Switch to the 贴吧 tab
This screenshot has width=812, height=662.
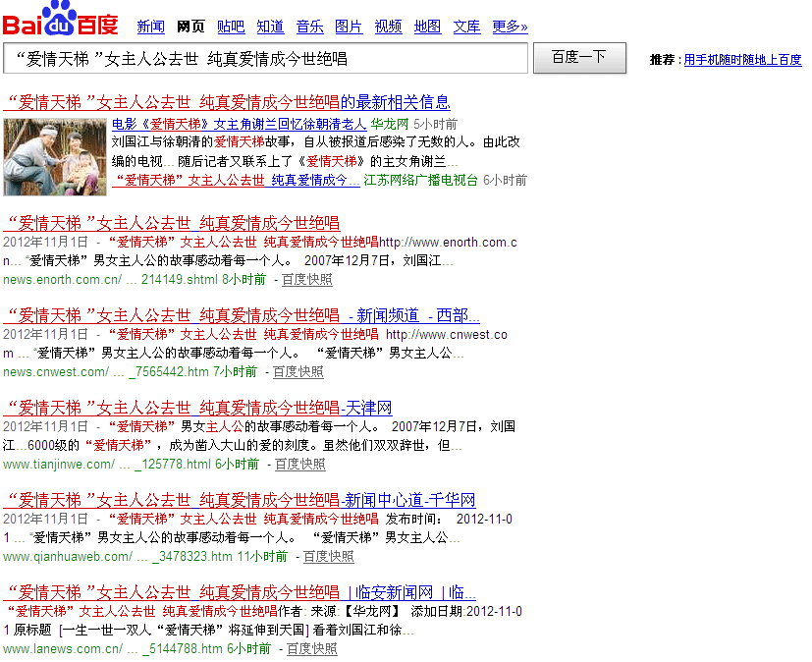(x=231, y=27)
